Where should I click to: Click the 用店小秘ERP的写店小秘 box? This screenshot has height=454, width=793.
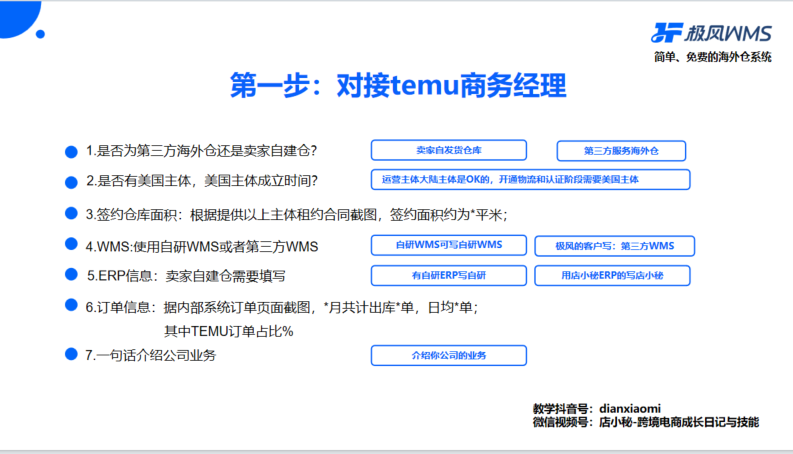click(612, 276)
